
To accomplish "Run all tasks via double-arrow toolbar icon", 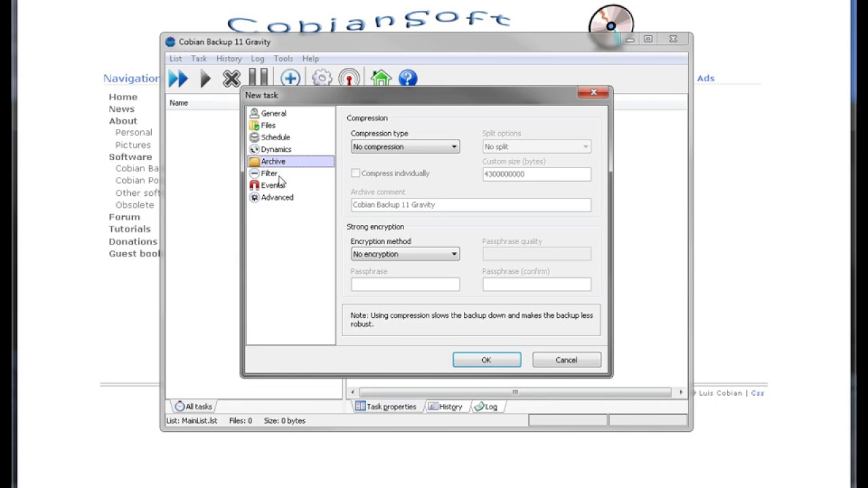I will 178,78.
